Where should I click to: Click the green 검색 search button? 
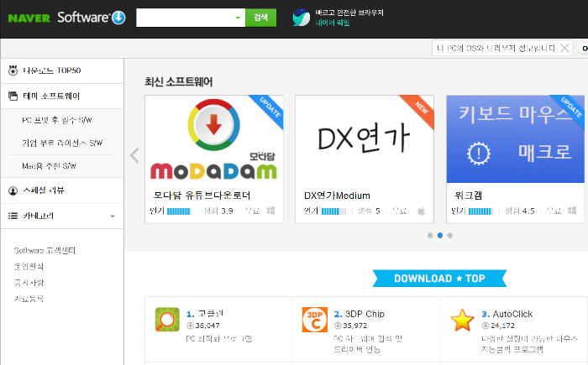pos(260,18)
